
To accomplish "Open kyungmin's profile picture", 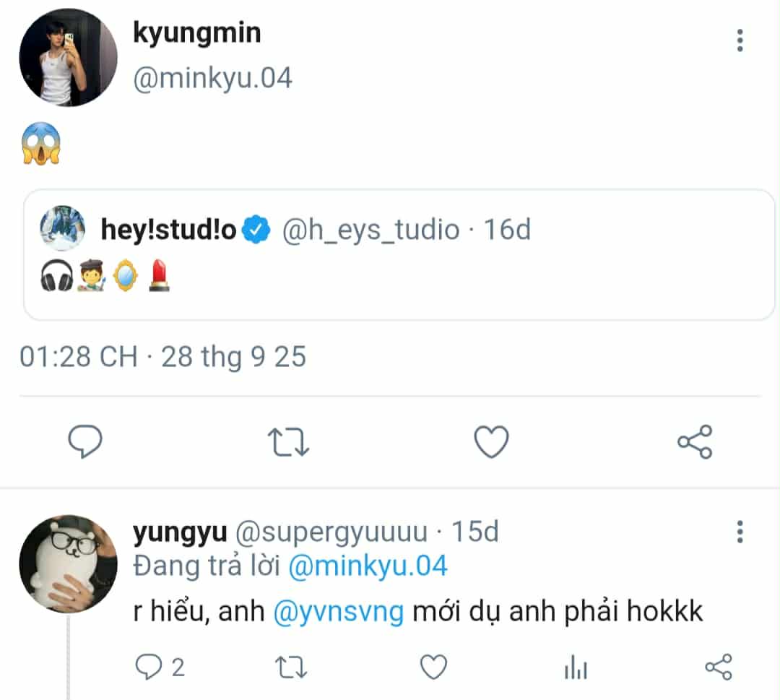I will coord(68,58).
